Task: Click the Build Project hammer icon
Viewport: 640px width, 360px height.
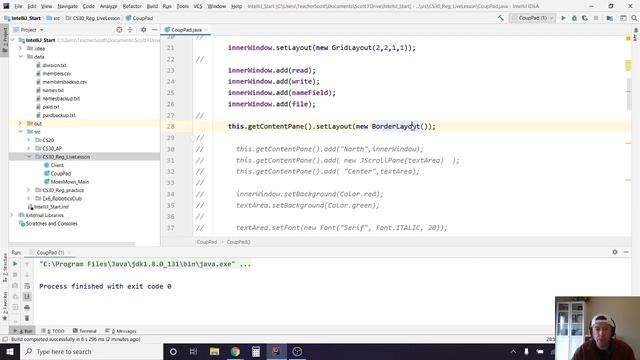Action: [x=500, y=18]
